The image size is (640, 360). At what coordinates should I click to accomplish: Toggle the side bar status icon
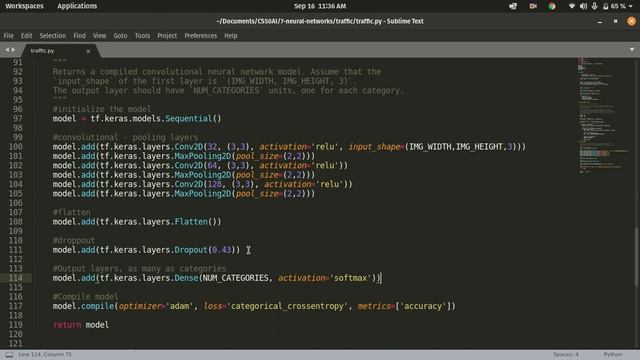click(9, 355)
